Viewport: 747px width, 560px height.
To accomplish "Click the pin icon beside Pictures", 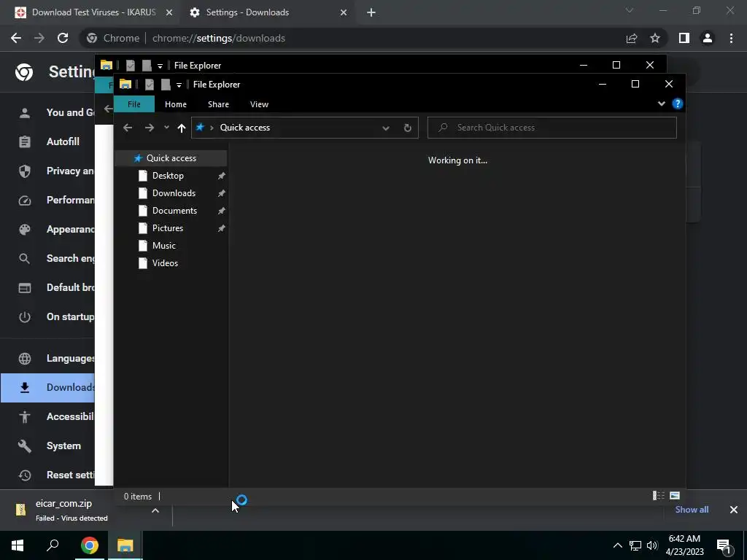I will click(x=221, y=228).
